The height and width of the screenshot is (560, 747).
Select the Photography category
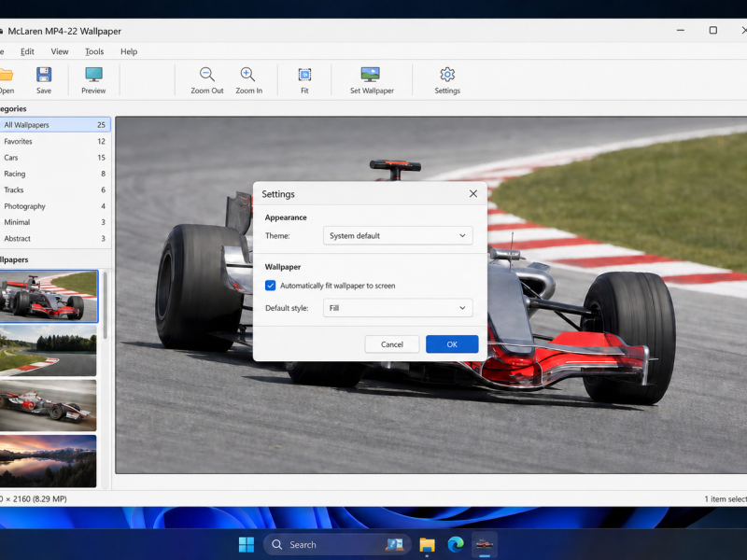[55, 206]
